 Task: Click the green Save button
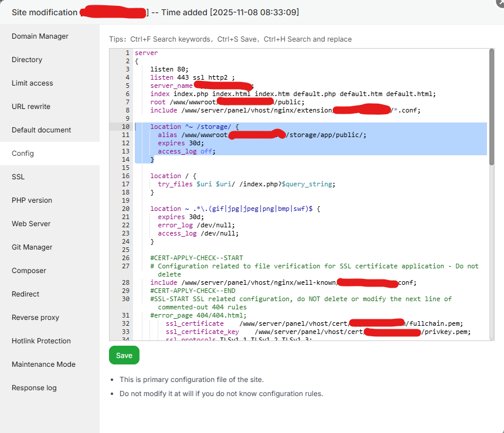tap(124, 355)
